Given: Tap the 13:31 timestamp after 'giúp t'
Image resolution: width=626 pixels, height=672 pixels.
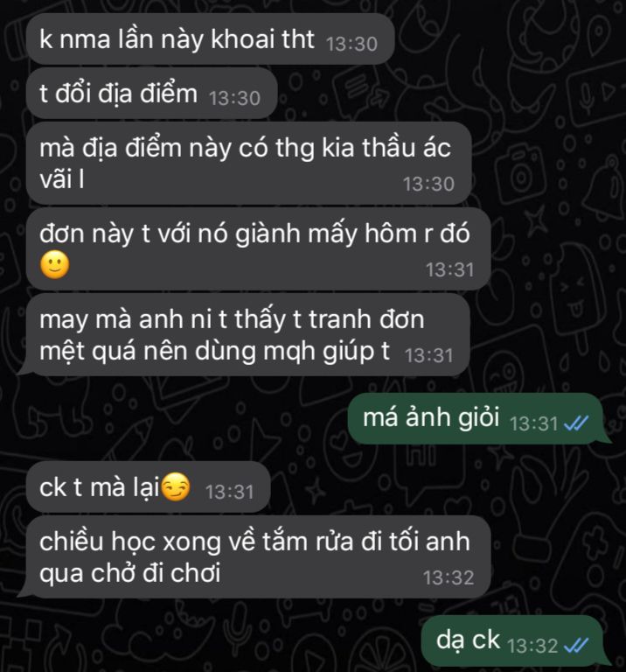Looking at the screenshot, I should point(428,356).
